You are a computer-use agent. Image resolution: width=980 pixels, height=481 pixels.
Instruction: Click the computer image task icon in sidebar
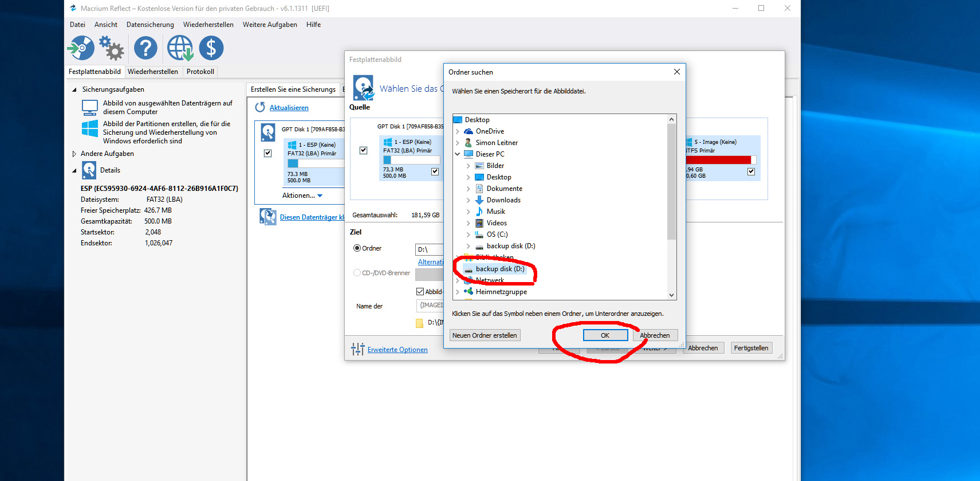pyautogui.click(x=90, y=107)
